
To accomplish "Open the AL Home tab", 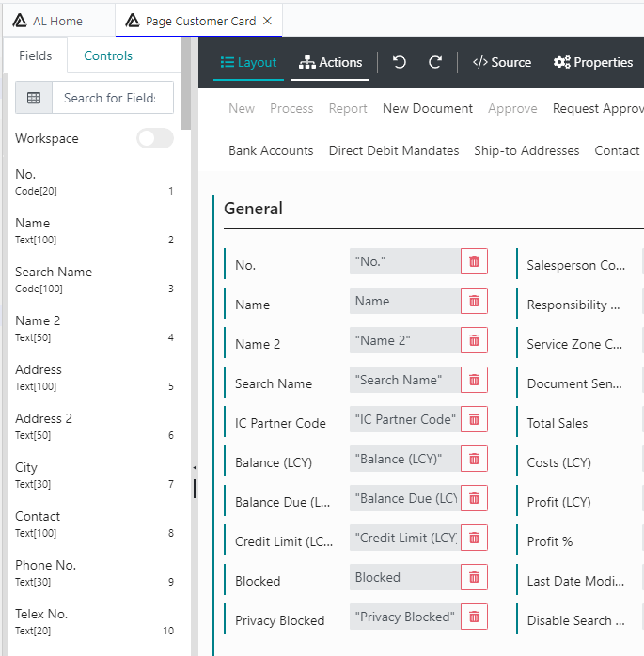I will (x=57, y=21).
